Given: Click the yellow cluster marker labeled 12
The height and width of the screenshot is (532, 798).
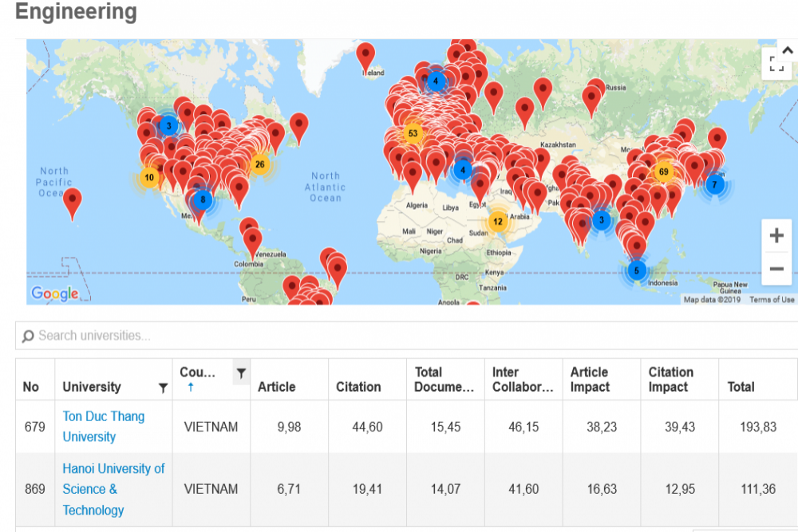Looking at the screenshot, I should pyautogui.click(x=497, y=221).
